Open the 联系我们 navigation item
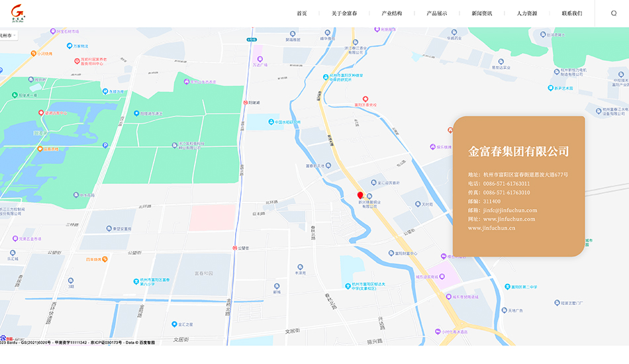The width and height of the screenshot is (629, 364). pos(571,13)
